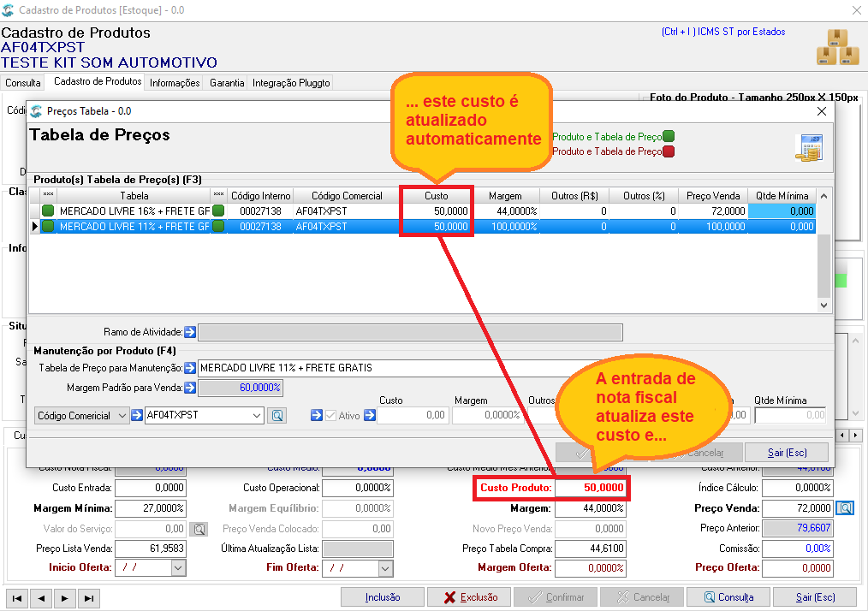The height and width of the screenshot is (611, 868).
Task: Click the blue arrow beside Margem Padrão para Venda
Action: (x=190, y=388)
